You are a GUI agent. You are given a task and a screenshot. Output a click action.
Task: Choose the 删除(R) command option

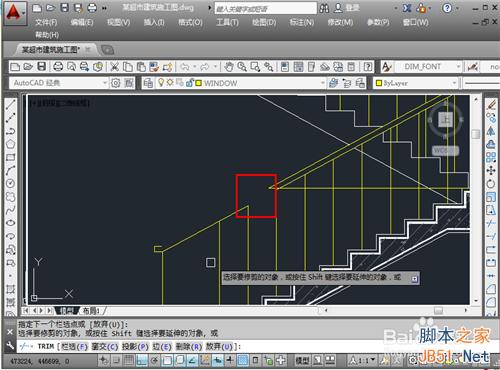coord(189,347)
